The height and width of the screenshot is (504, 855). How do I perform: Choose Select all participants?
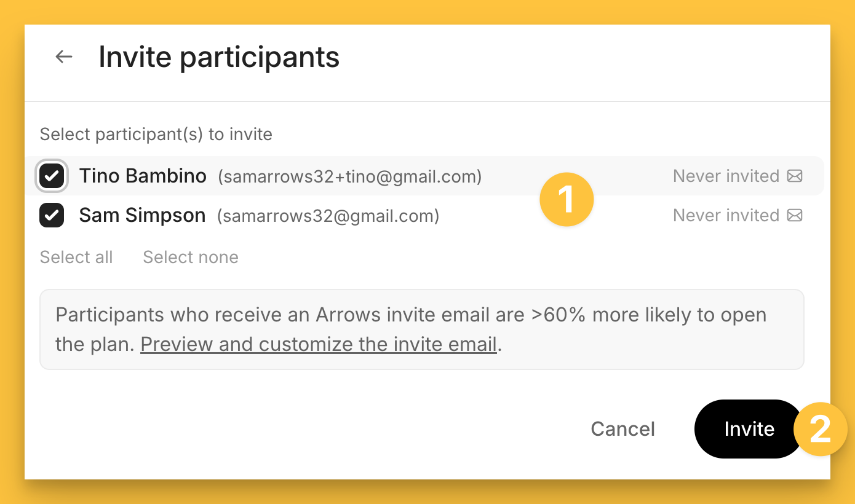point(76,257)
